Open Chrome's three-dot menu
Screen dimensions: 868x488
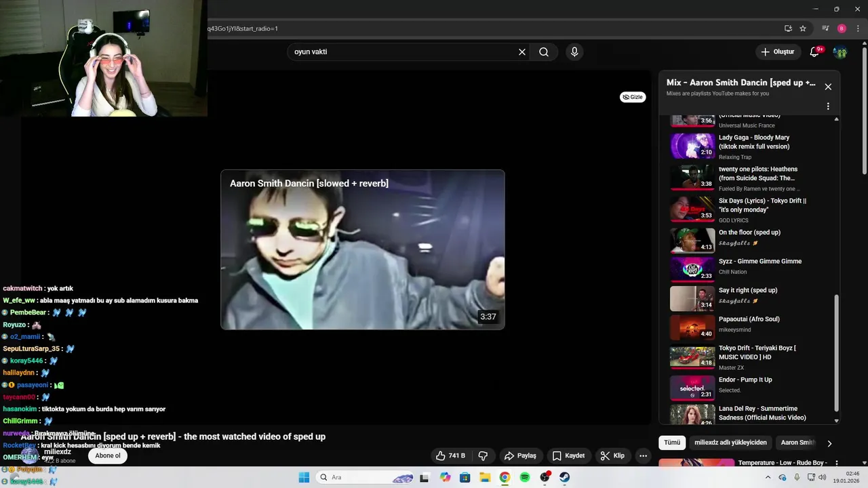(858, 28)
